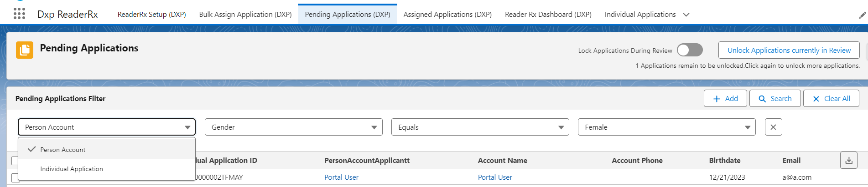Open the Female value dropdown
This screenshot has height=187, width=868.
coord(666,127)
